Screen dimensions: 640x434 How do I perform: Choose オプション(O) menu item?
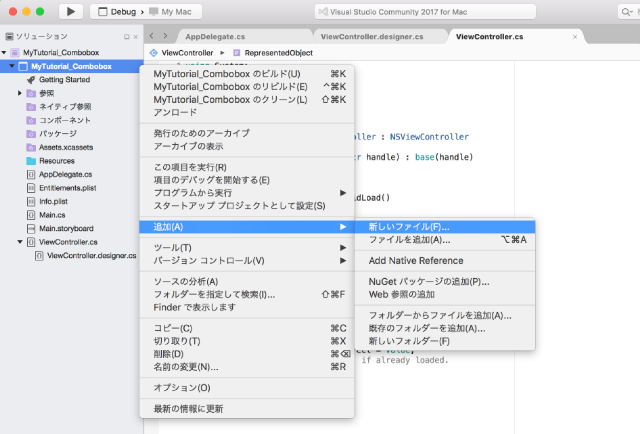pos(247,387)
